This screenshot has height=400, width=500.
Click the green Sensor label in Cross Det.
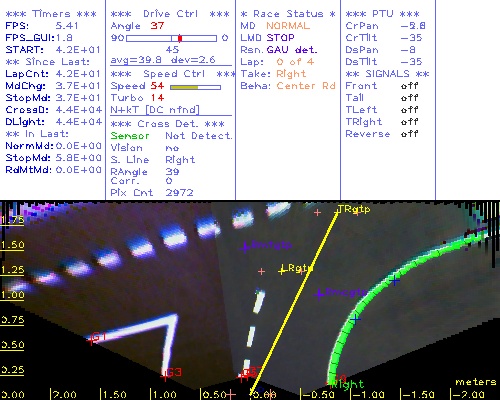click(x=130, y=136)
